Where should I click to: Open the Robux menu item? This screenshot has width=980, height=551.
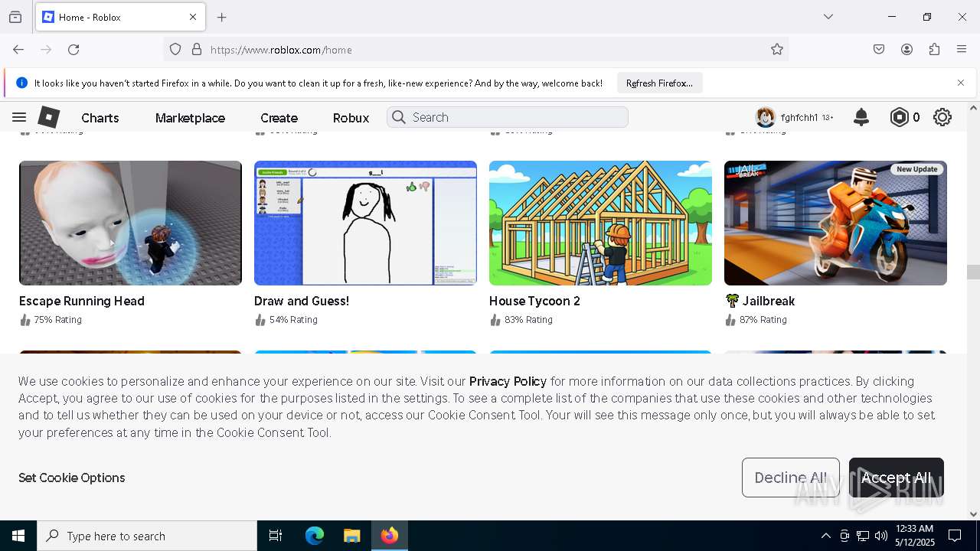click(351, 118)
